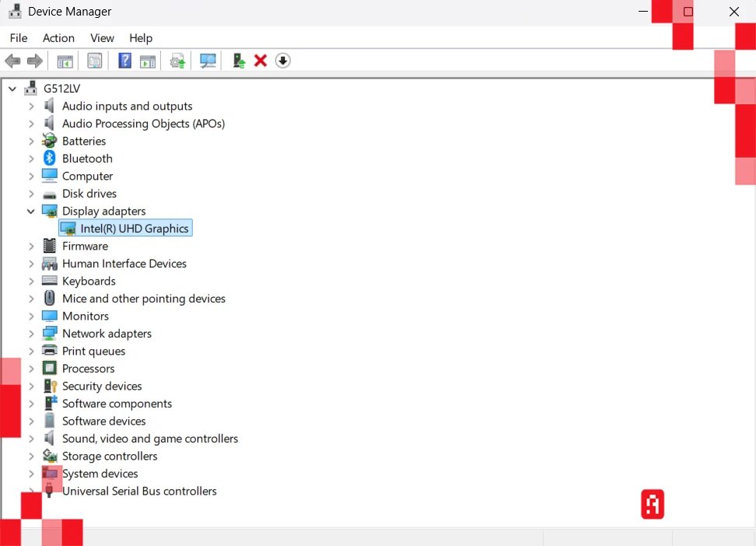756x546 pixels.
Task: Open the Action menu
Action: click(59, 38)
